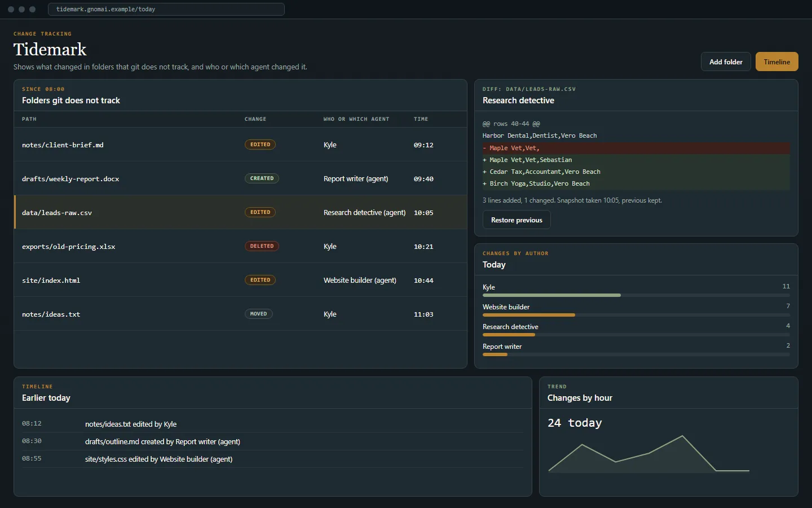Image resolution: width=812 pixels, height=508 pixels.
Task: Click the browser address bar URL
Action: pos(166,9)
